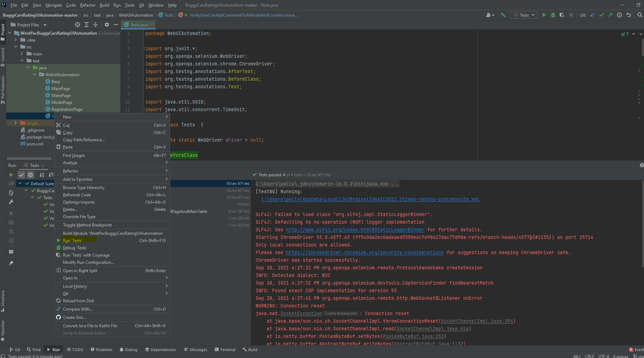Click Toggle auto-test icon in Run panel

(x=11, y=193)
